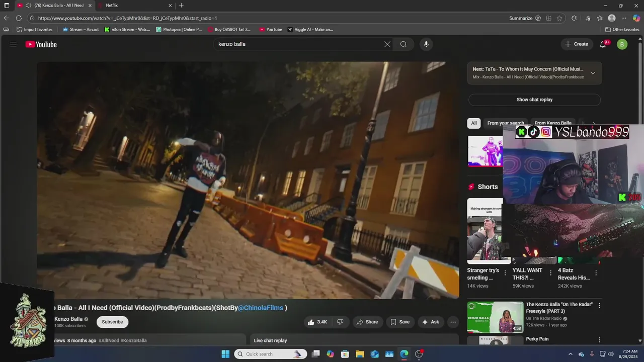The width and height of the screenshot is (644, 362).
Task: Clear the 'kenzo balla' search text
Action: tap(387, 44)
